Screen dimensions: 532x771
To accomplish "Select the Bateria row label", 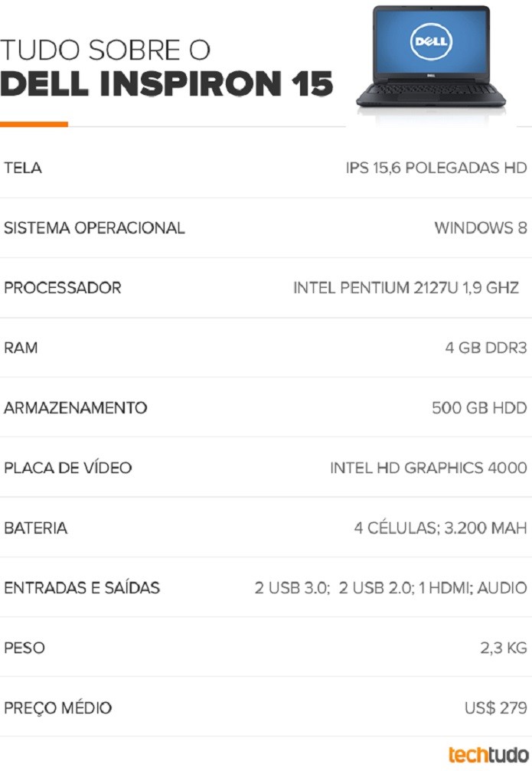I will tap(35, 528).
